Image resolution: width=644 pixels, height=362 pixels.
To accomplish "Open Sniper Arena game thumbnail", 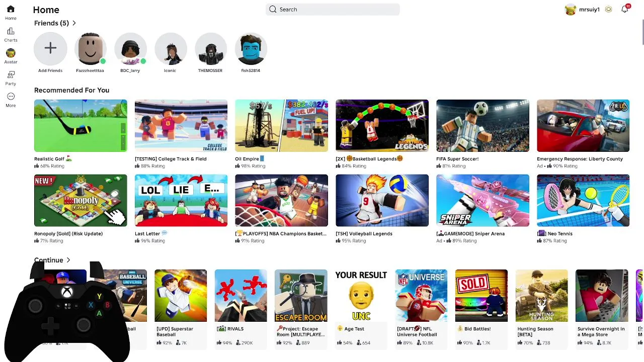I will pos(482,201).
